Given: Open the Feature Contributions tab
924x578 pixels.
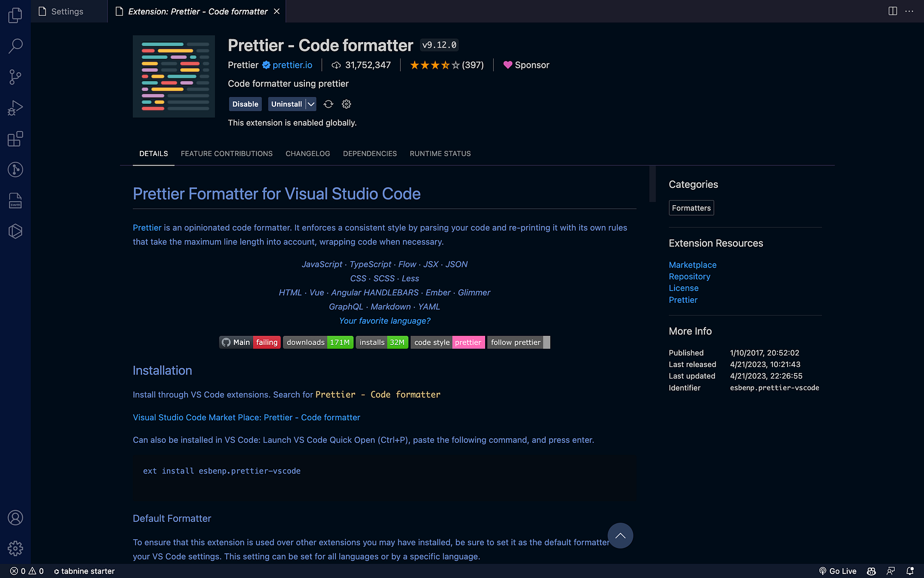Looking at the screenshot, I should 226,154.
